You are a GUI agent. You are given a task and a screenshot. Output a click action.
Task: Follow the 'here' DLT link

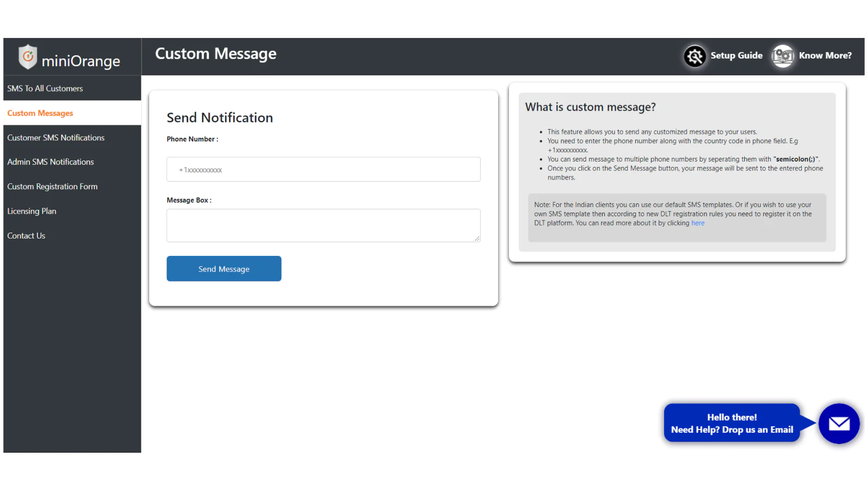pyautogui.click(x=698, y=223)
